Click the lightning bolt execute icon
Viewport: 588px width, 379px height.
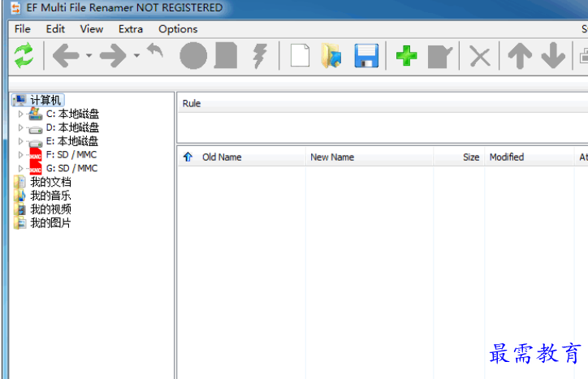pyautogui.click(x=260, y=56)
